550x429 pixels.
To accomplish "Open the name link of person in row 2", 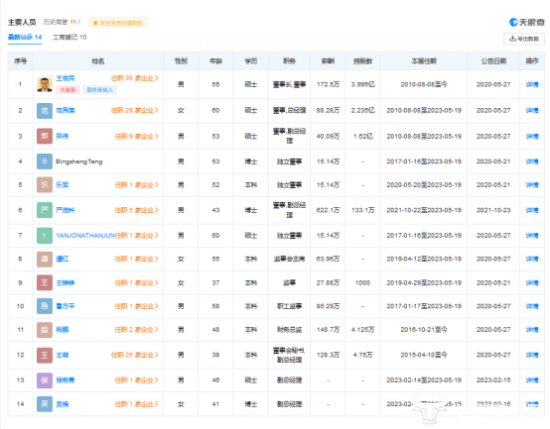I will pos(65,110).
